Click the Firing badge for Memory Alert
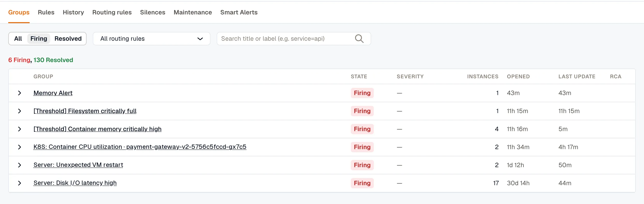The image size is (644, 204). pyautogui.click(x=362, y=93)
